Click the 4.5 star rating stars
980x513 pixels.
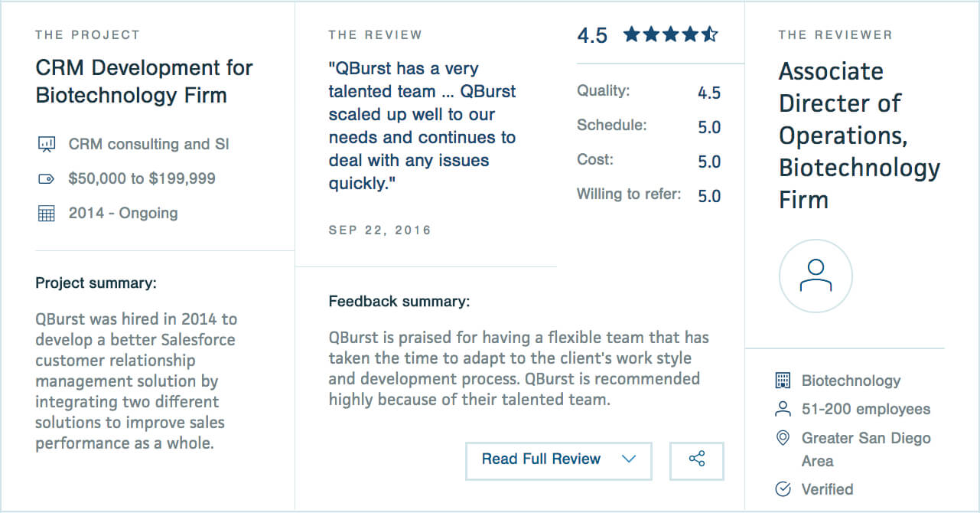pyautogui.click(x=670, y=34)
